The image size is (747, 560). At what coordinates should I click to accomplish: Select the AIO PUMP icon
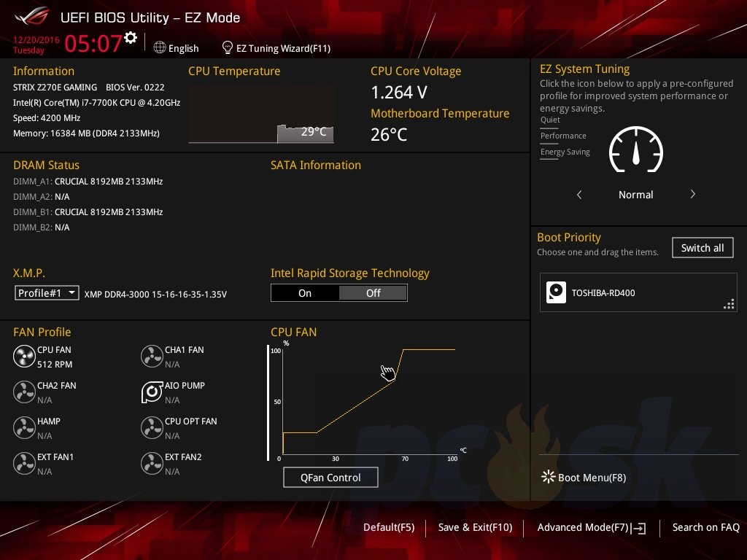coord(152,392)
